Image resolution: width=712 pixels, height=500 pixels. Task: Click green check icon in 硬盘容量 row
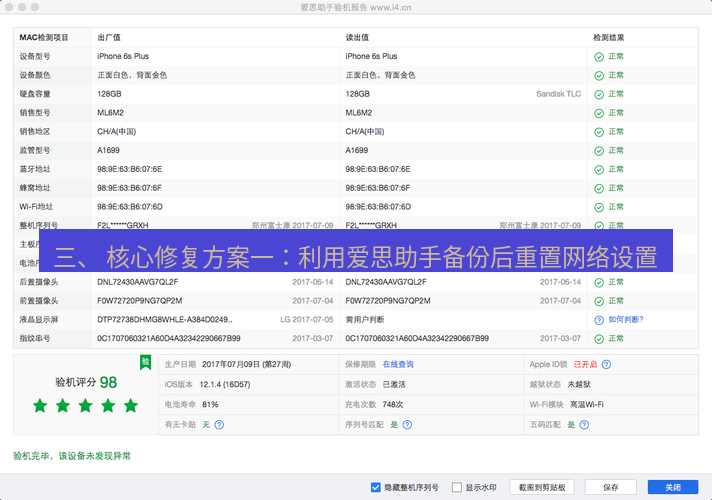pos(599,94)
